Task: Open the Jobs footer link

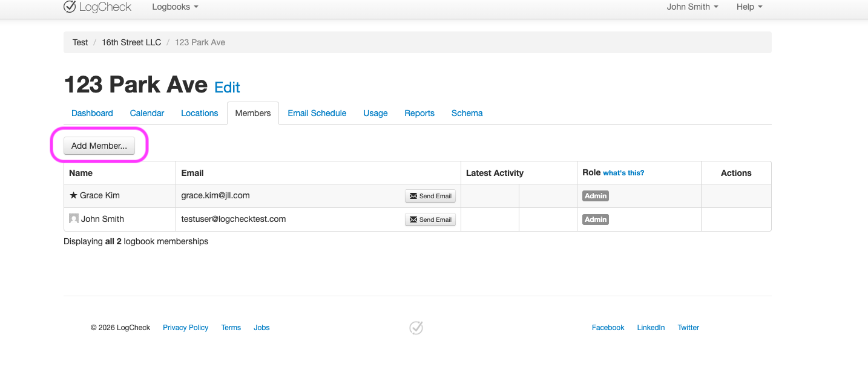Action: [x=261, y=328]
